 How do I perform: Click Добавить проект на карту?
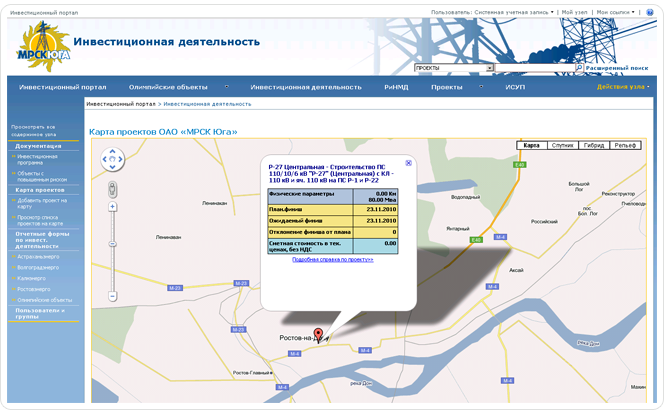(x=42, y=203)
